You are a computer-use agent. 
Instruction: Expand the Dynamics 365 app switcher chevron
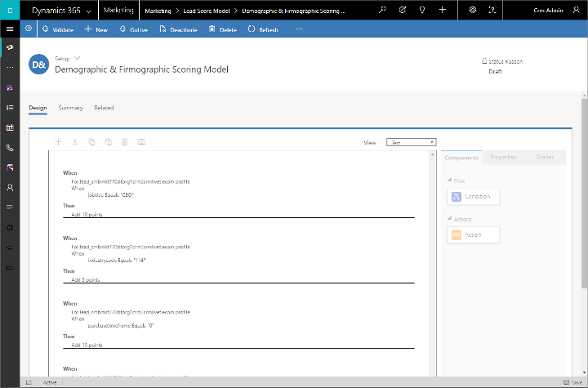click(x=89, y=11)
